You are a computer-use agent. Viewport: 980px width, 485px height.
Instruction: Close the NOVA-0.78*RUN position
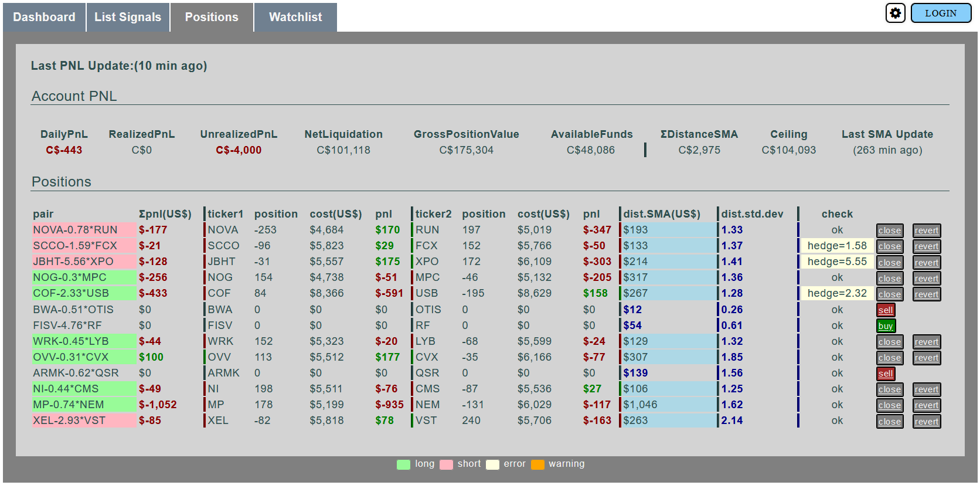(x=889, y=230)
